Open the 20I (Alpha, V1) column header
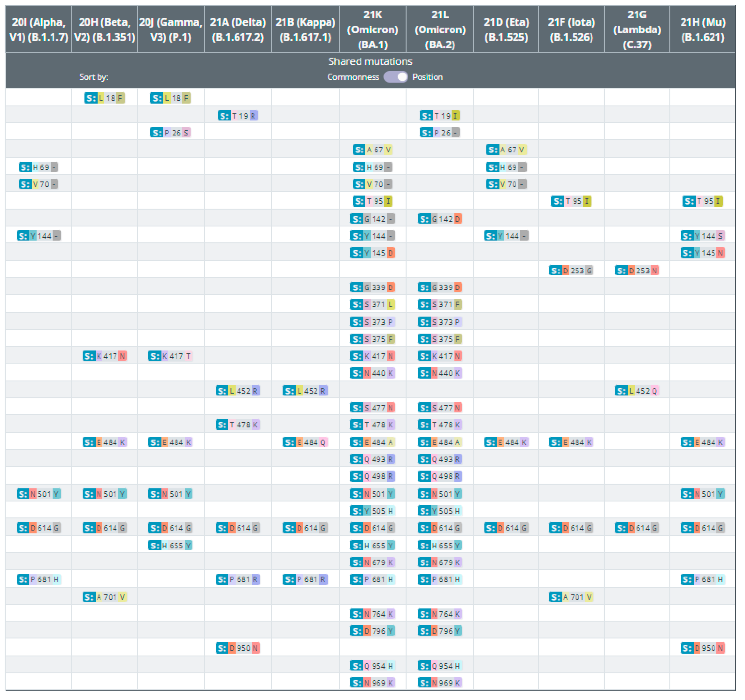 [38, 30]
